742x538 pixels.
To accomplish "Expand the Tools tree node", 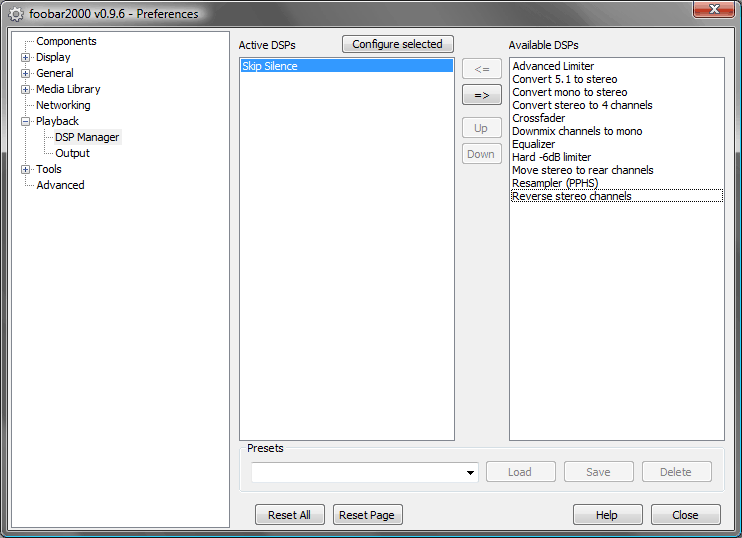I will [26, 169].
